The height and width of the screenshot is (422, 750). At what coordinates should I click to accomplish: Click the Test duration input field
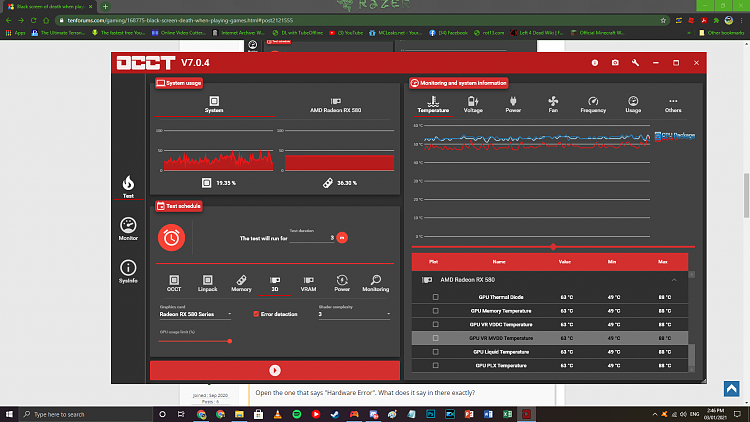coord(311,238)
